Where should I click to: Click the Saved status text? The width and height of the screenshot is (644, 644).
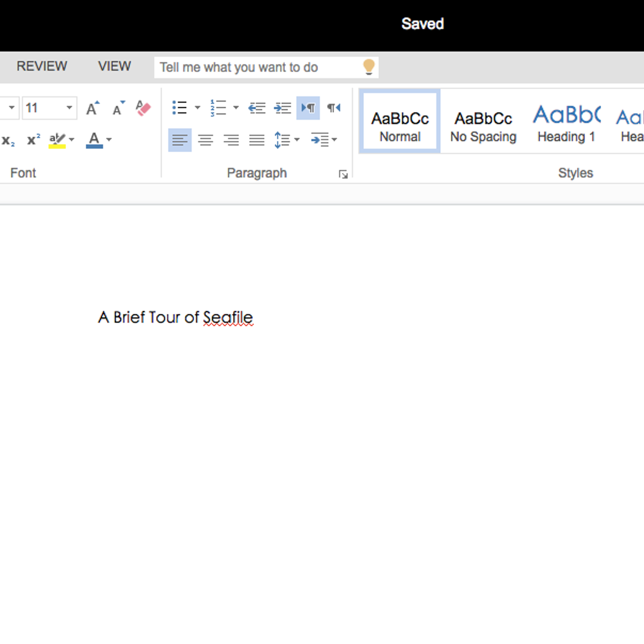coord(423,24)
